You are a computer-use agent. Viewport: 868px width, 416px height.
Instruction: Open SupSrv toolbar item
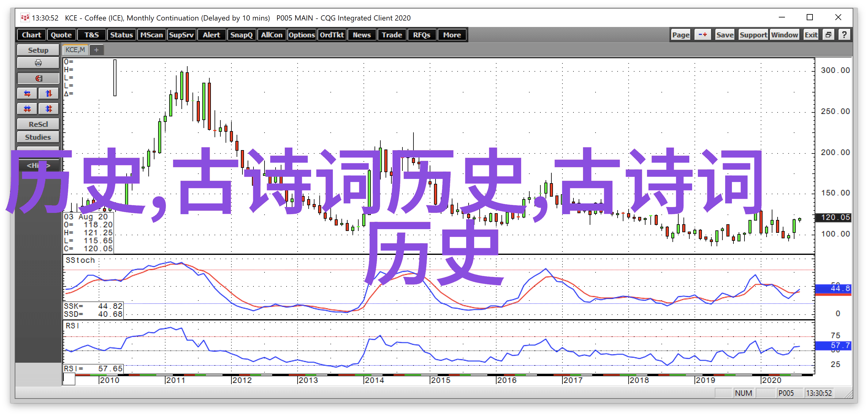(x=181, y=35)
